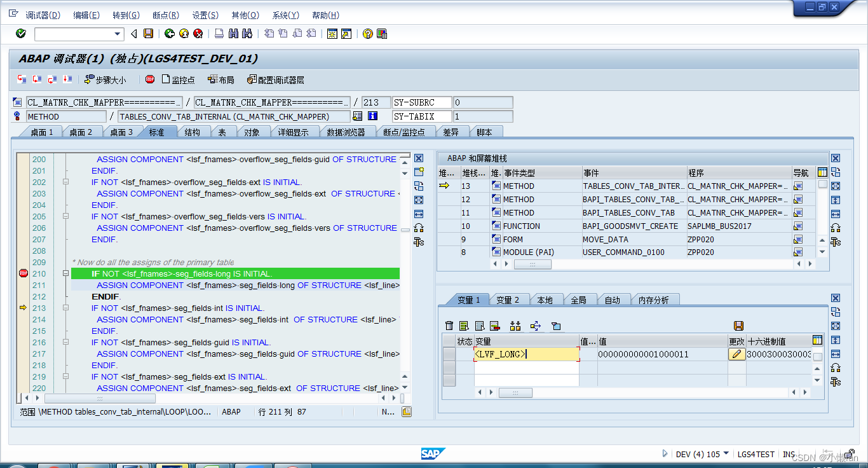868x468 pixels.
Task: Open the 断点(R) menu
Action: 166,15
